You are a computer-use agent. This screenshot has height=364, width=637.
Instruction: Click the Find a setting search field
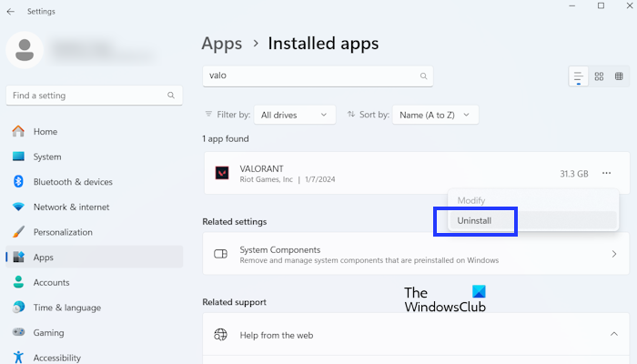tap(95, 96)
